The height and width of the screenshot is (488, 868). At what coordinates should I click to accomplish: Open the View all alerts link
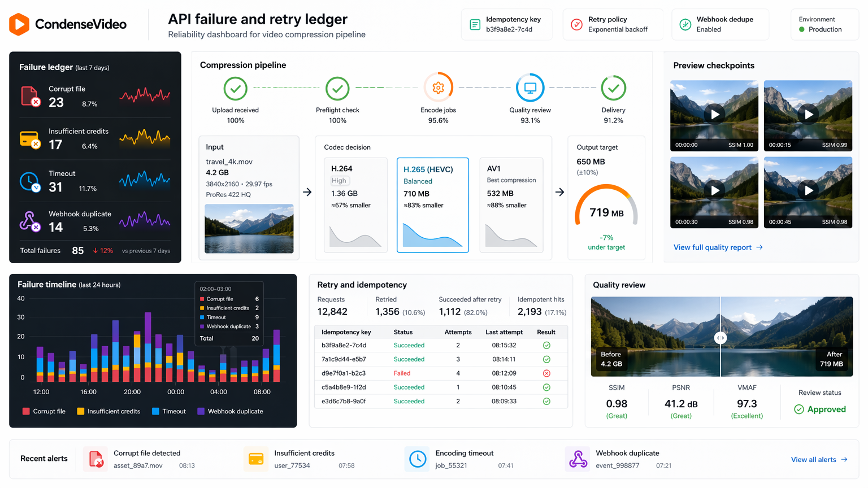click(x=819, y=459)
